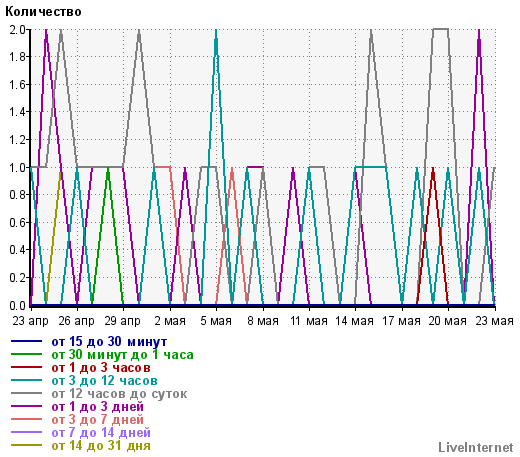Viewport: 520px width, 457px height.
Task: Select legend label 'от 15 до 30 минут'
Action: (109, 342)
